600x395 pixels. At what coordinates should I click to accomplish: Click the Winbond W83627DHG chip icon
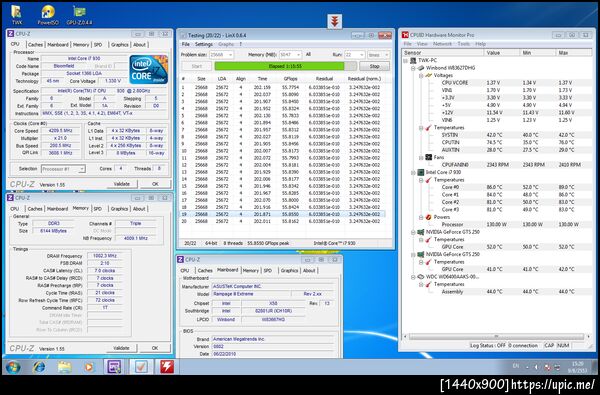coord(421,68)
